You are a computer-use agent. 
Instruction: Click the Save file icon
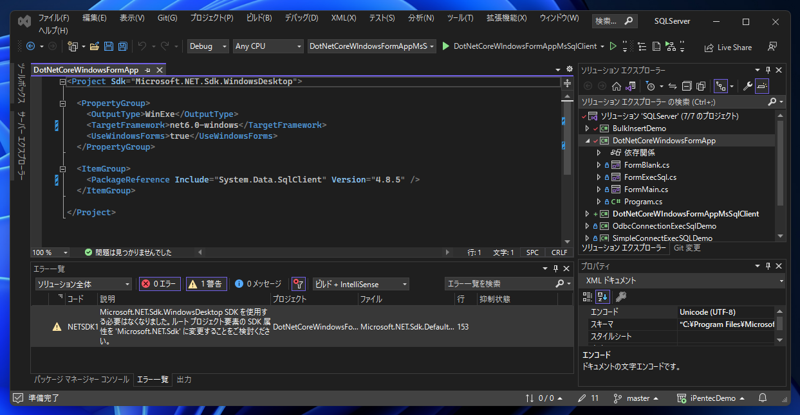(x=109, y=46)
